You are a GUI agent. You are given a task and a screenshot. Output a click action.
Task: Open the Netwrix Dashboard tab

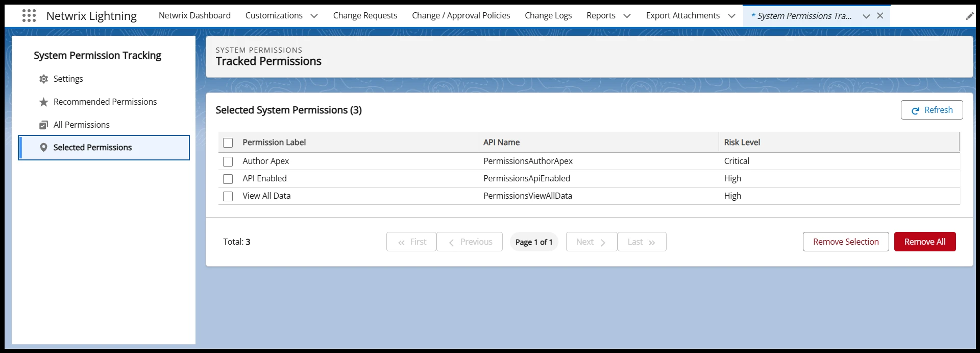pyautogui.click(x=194, y=16)
